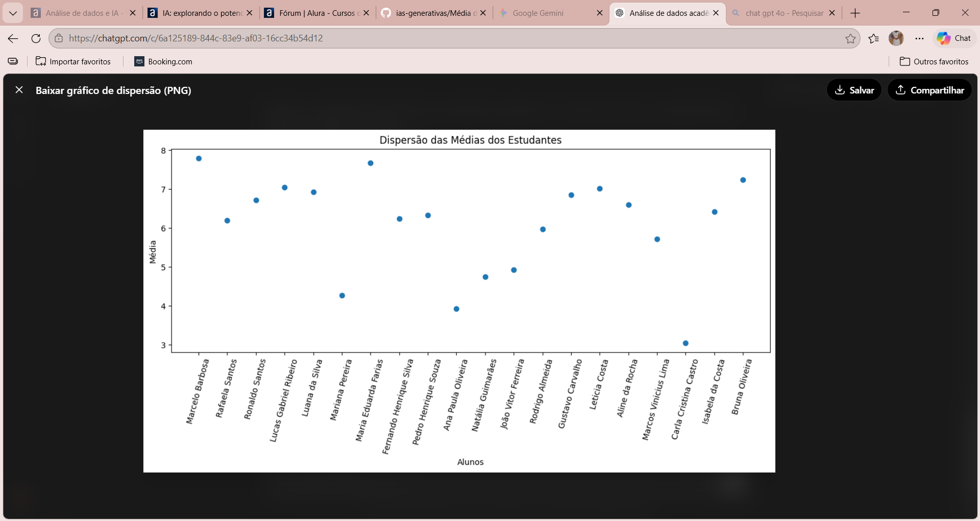This screenshot has height=521, width=980.
Task: Reload the page with the refresh icon
Action: tap(36, 38)
